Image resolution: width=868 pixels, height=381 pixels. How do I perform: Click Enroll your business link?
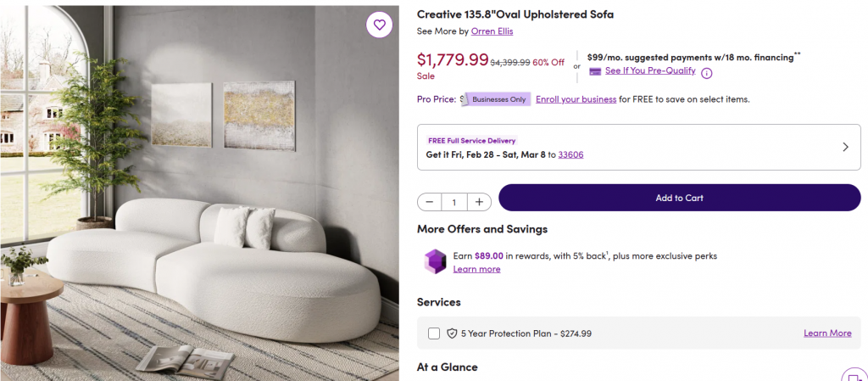[x=576, y=99]
